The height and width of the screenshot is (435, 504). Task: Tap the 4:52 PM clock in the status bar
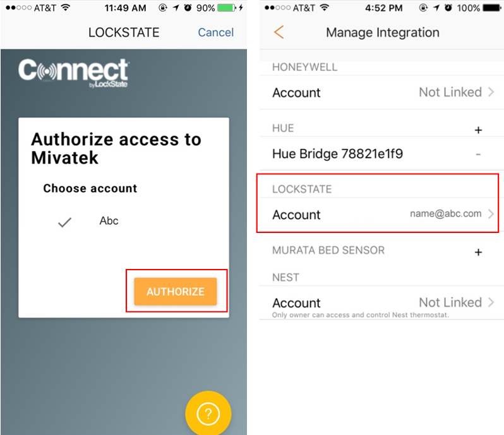384,8
